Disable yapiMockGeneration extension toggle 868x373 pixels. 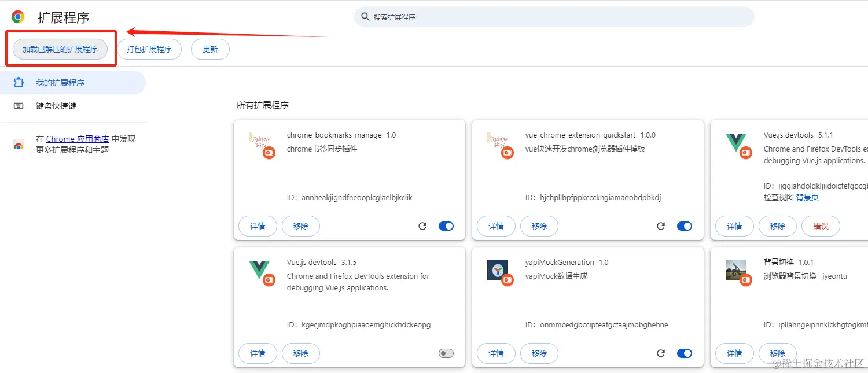(x=685, y=353)
